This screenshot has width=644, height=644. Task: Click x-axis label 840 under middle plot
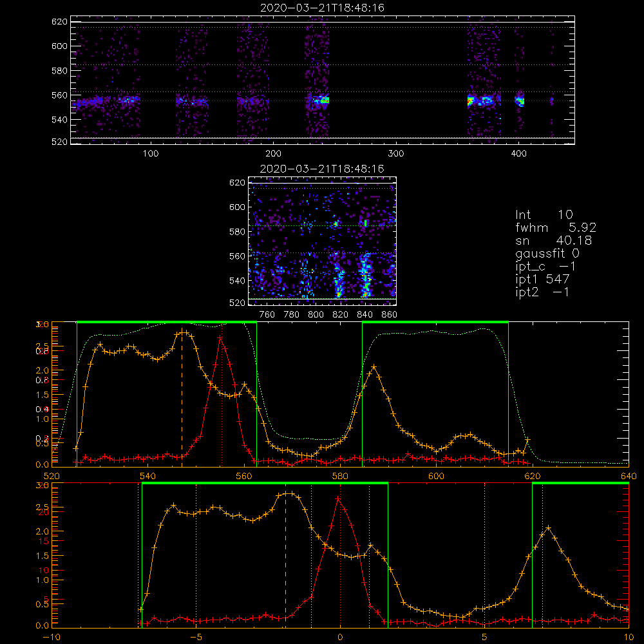[x=365, y=315]
